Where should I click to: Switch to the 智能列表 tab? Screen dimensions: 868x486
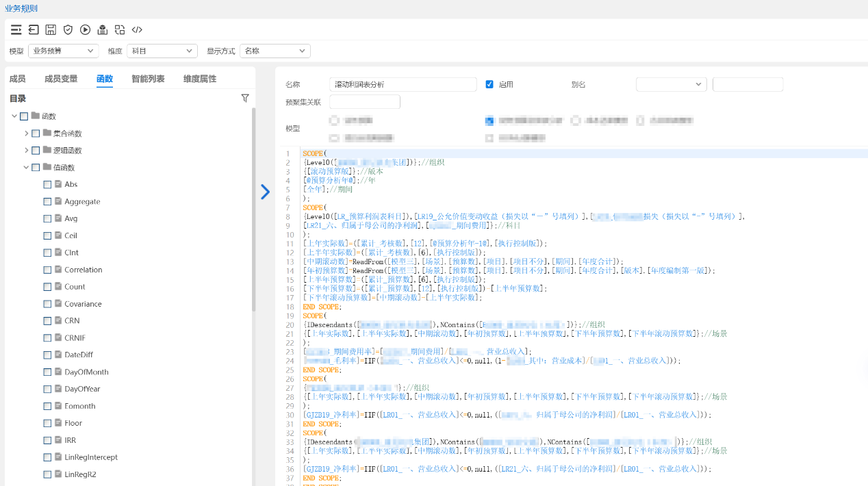148,79
